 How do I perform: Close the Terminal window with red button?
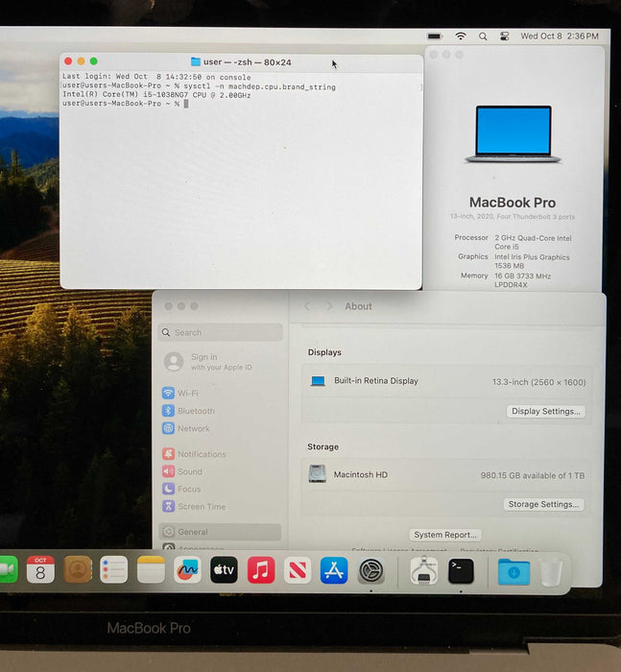coord(68,61)
